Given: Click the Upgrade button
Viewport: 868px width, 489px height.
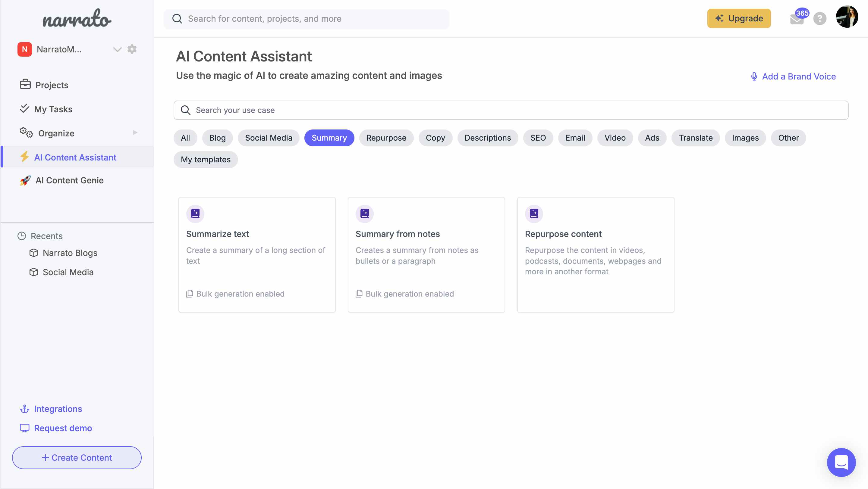Looking at the screenshot, I should coord(739,18).
